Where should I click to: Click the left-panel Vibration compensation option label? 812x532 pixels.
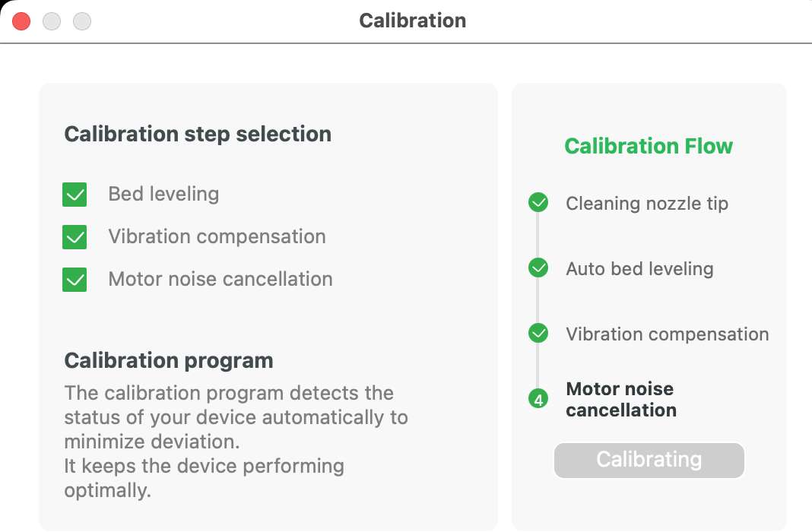tap(217, 236)
